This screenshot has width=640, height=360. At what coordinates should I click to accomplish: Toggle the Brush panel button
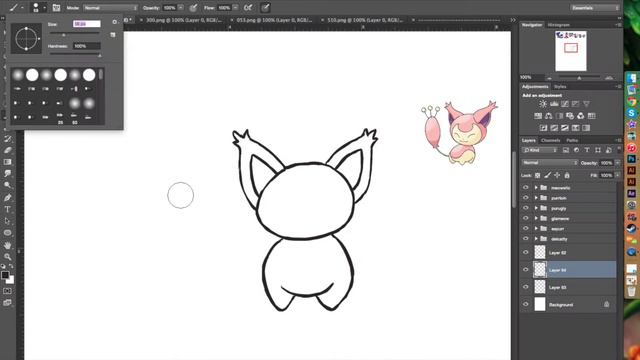point(56,8)
